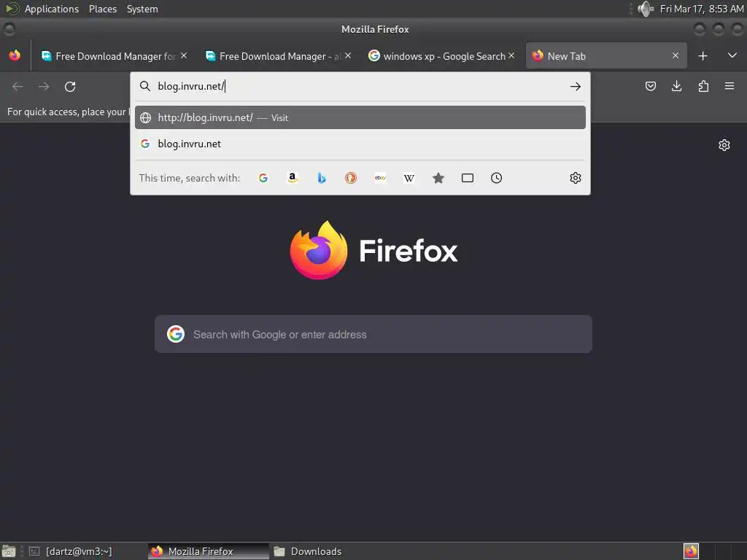Open a new tab with plus button
This screenshot has width=747, height=560.
coord(703,56)
